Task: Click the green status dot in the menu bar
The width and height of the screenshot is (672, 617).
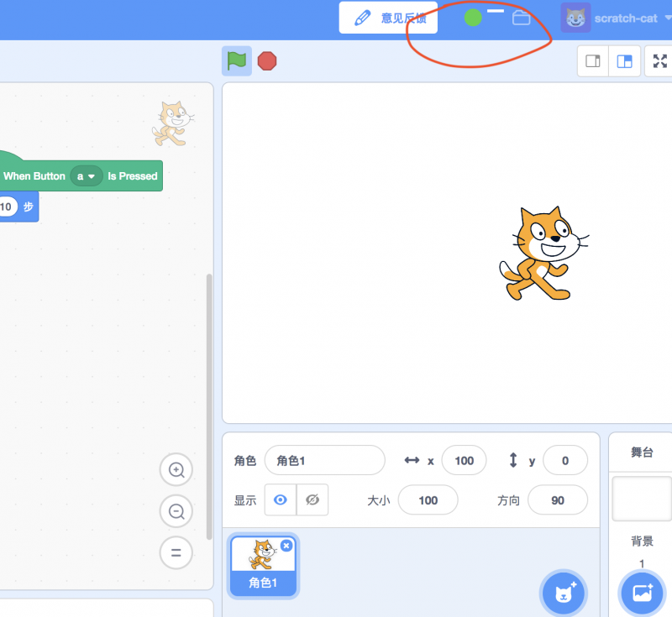Action: coord(473,18)
